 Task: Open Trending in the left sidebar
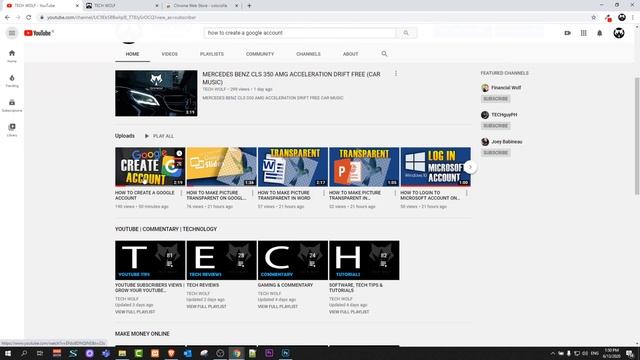click(12, 81)
